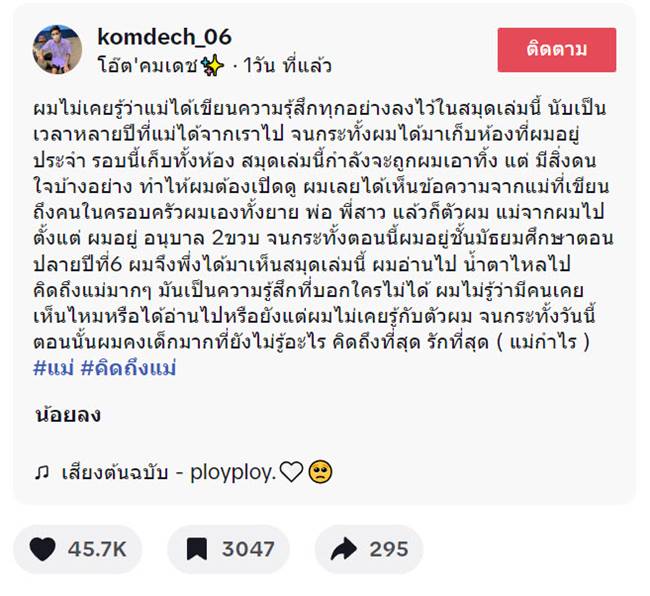Open the komdech_06 profile avatar
Image resolution: width=650 pixels, height=596 pixels.
point(57,50)
